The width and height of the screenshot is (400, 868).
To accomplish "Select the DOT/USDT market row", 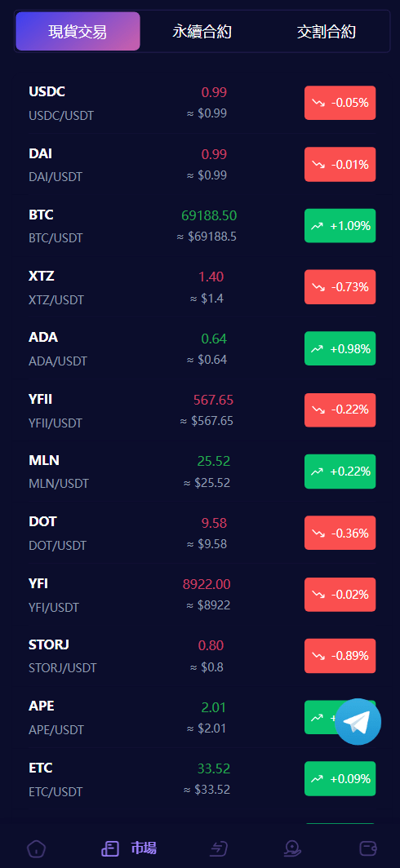I will pos(200,533).
